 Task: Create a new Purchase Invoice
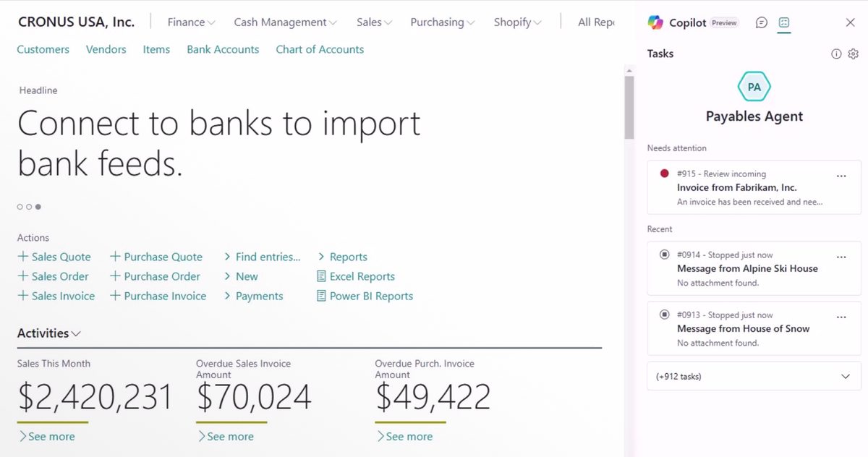[158, 296]
